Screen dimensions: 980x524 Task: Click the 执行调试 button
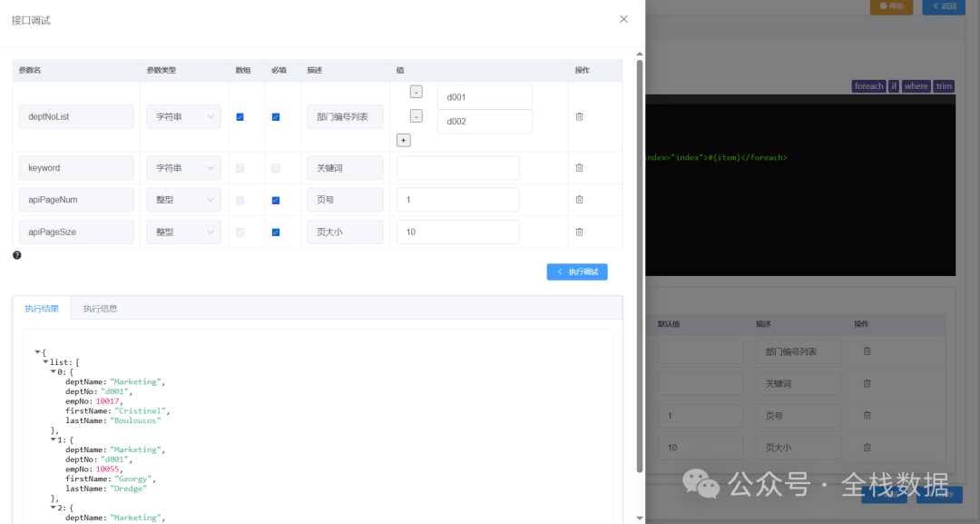point(577,272)
